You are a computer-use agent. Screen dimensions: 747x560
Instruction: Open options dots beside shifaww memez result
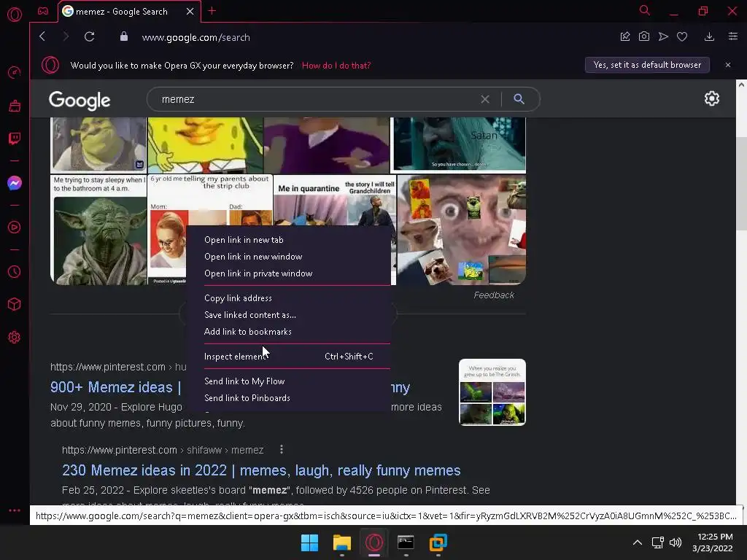point(282,449)
